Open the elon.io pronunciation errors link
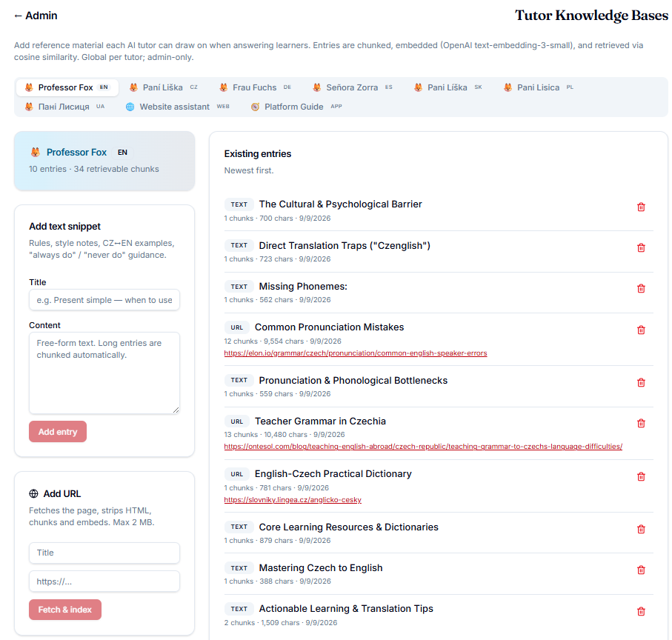672x640 pixels. pos(356,353)
